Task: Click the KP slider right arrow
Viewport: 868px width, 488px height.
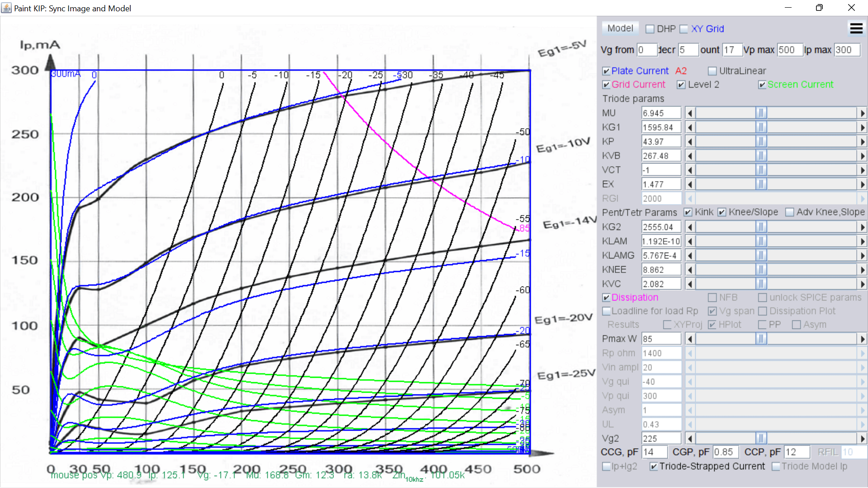Action: click(x=862, y=141)
